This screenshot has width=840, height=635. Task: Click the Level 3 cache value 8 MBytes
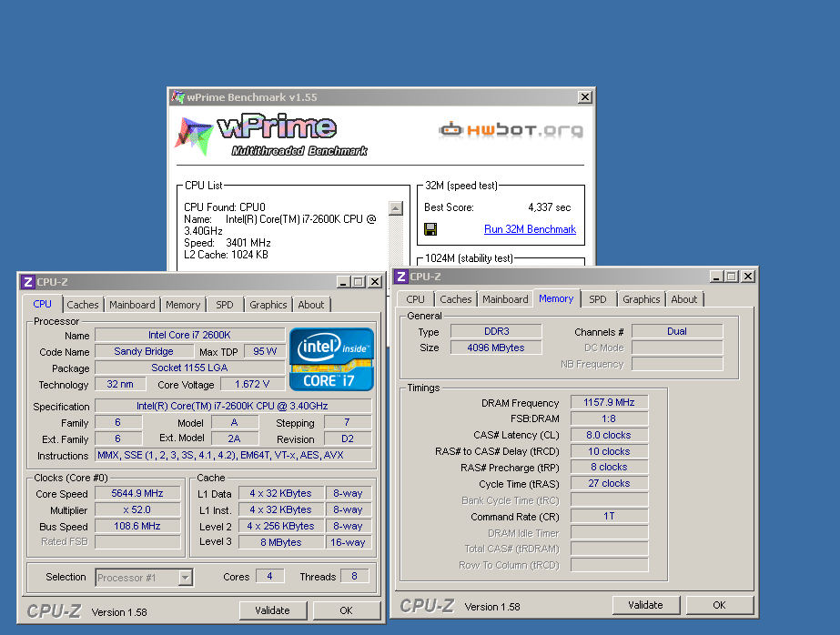coord(281,542)
